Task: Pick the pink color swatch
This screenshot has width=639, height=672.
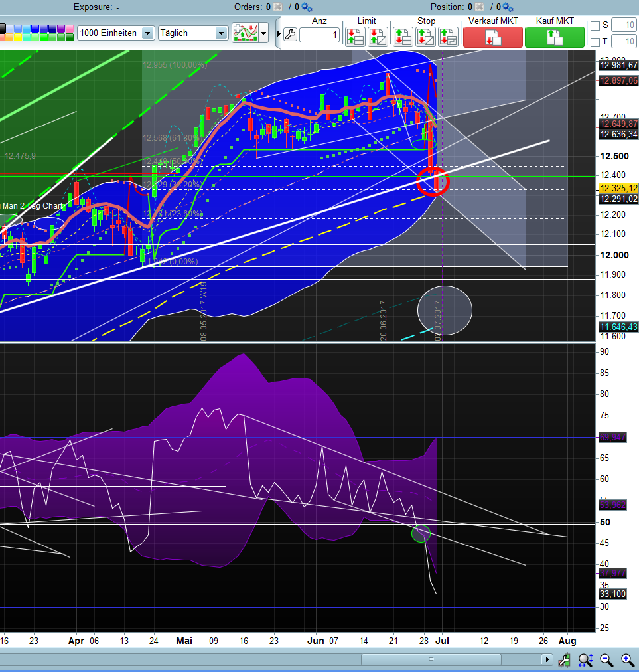Action: (x=70, y=29)
